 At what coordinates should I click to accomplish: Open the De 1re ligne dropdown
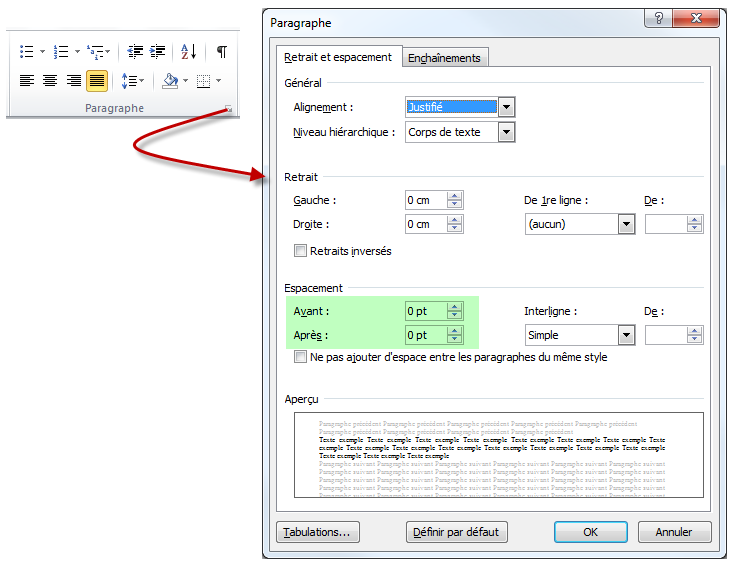click(626, 225)
